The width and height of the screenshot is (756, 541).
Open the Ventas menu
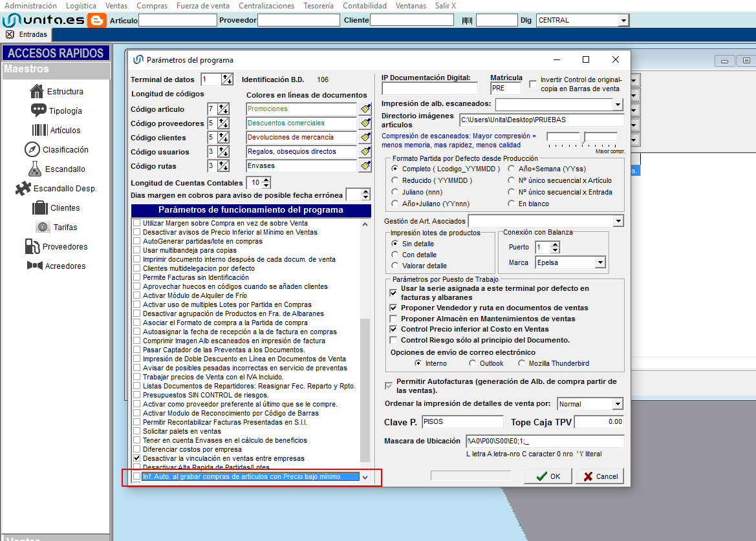click(x=116, y=6)
